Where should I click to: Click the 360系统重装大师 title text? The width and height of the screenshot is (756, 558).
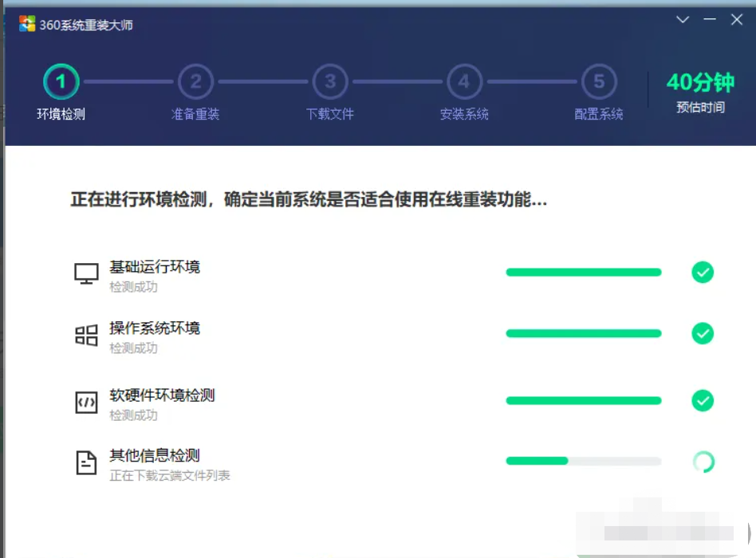(86, 25)
